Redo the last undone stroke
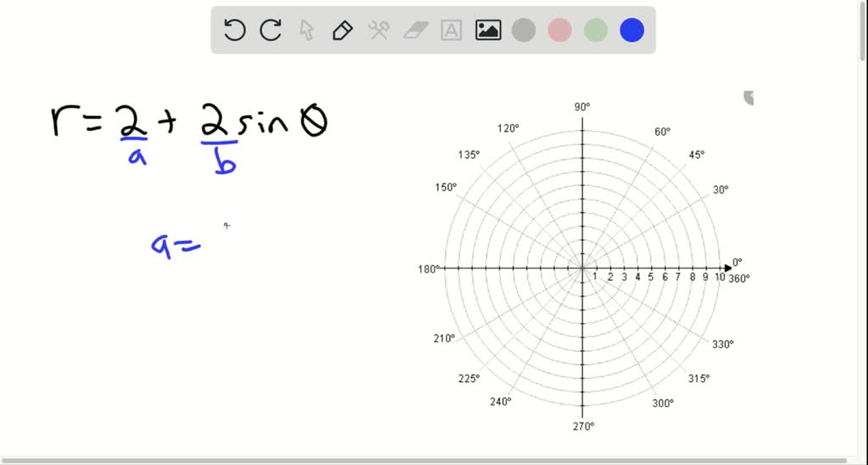Image resolution: width=868 pixels, height=465 pixels. click(x=270, y=30)
